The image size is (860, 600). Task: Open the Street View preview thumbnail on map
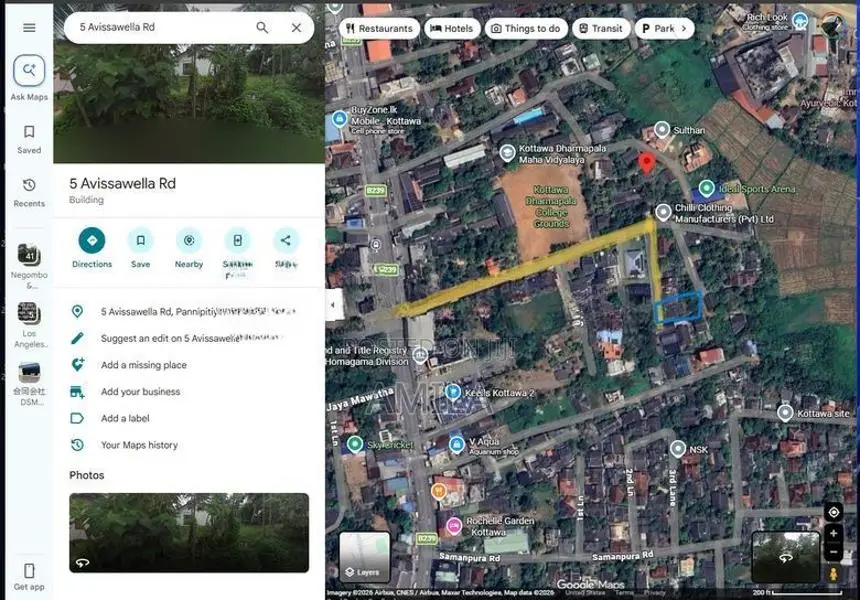(785, 557)
